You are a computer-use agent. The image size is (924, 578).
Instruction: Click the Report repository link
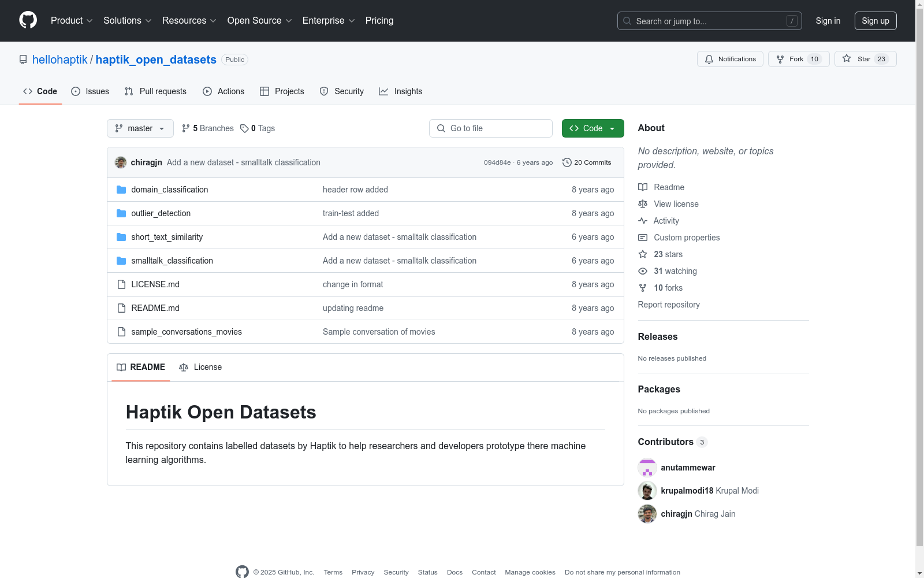pos(669,305)
